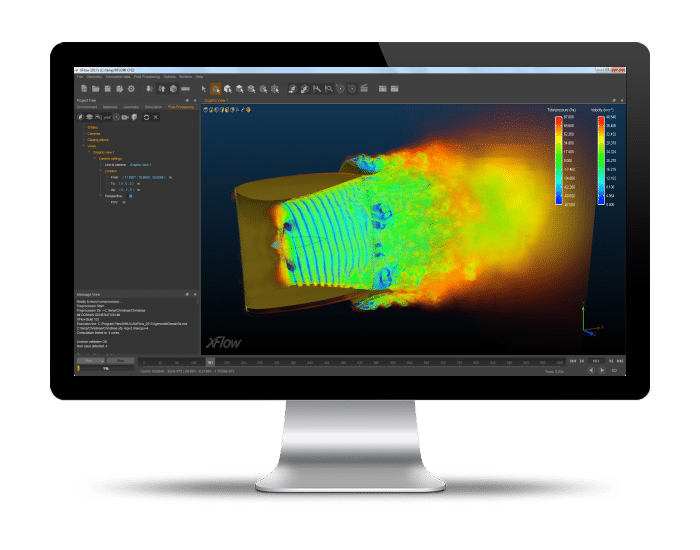This screenshot has height=550, width=700.
Task: Open the Window menu
Action: click(x=185, y=77)
